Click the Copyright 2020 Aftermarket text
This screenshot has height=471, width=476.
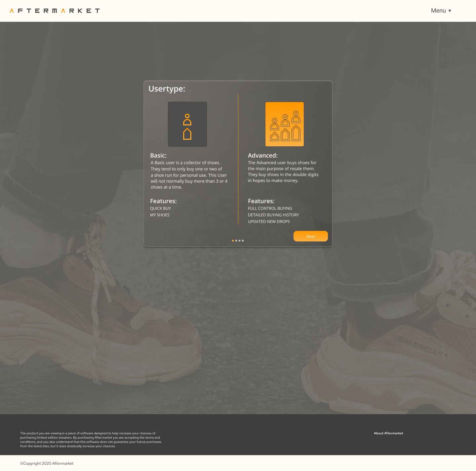47,463
